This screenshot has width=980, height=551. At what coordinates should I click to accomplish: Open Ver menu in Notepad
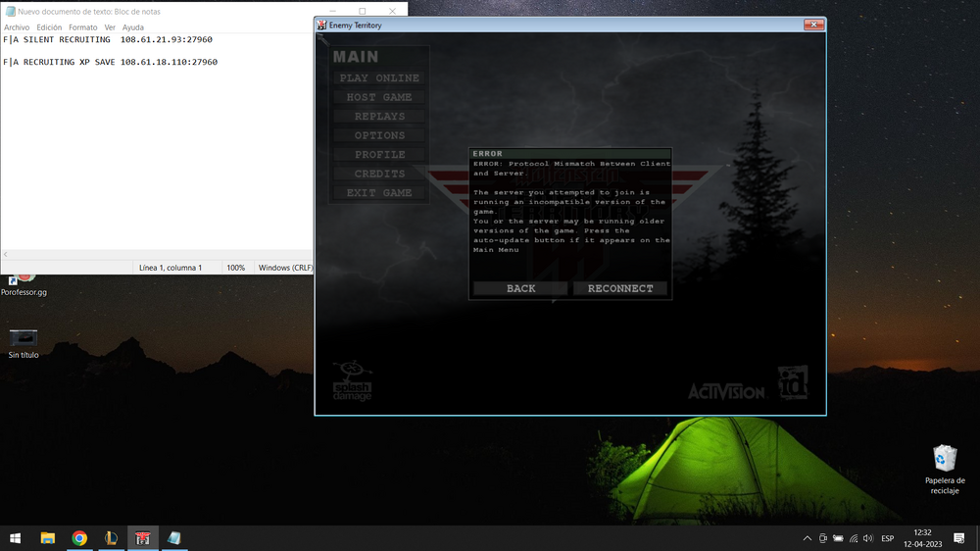tap(110, 27)
